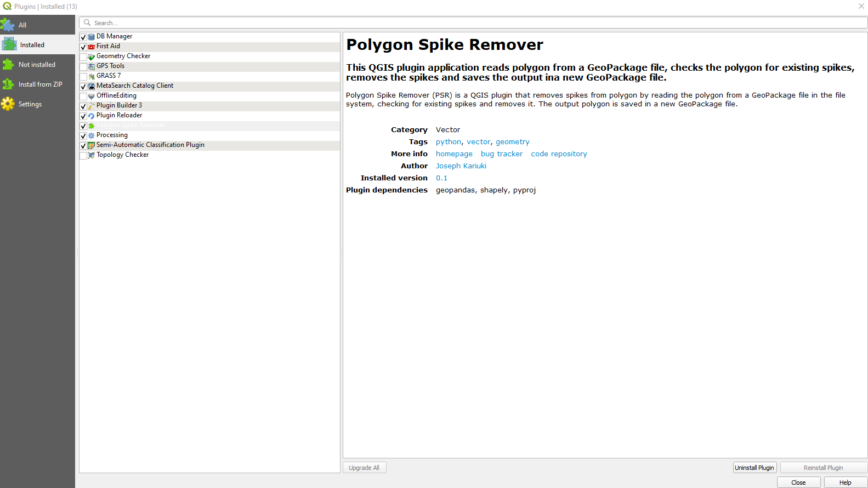Screen dimensions: 868x488
Task: Focus the plugin Search field
Action: pos(473,22)
